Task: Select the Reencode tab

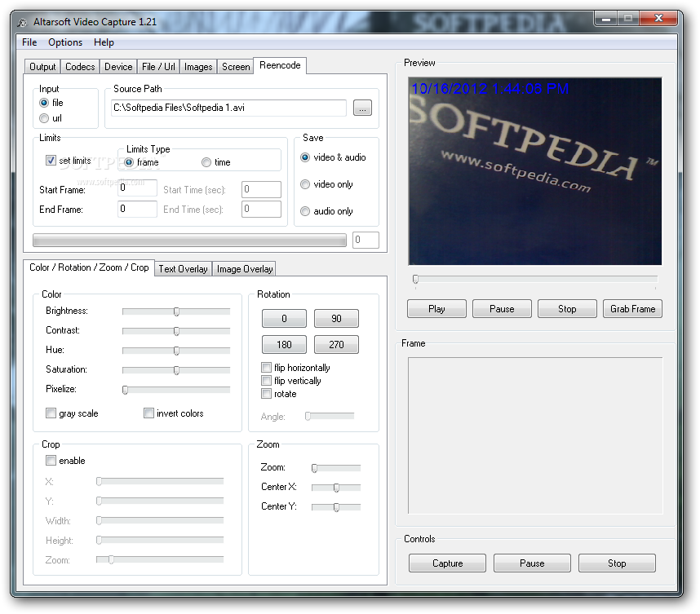Action: [280, 65]
